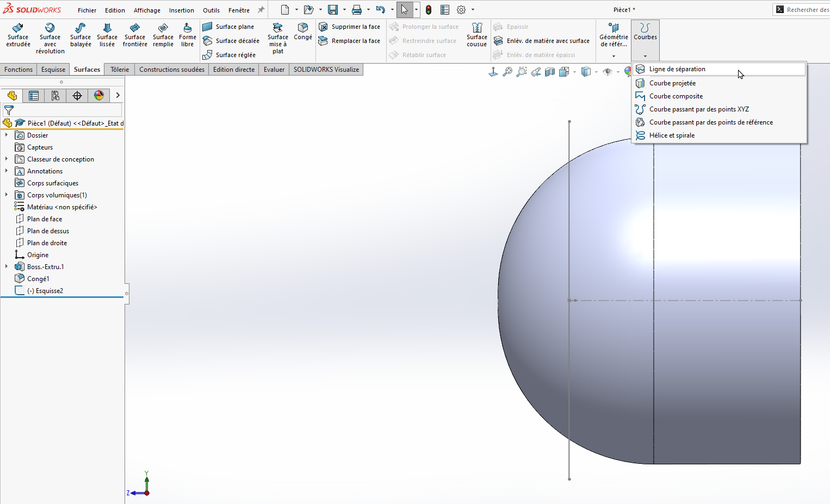Select Hélice et spirale menu entry
The image size is (830, 504).
[672, 135]
